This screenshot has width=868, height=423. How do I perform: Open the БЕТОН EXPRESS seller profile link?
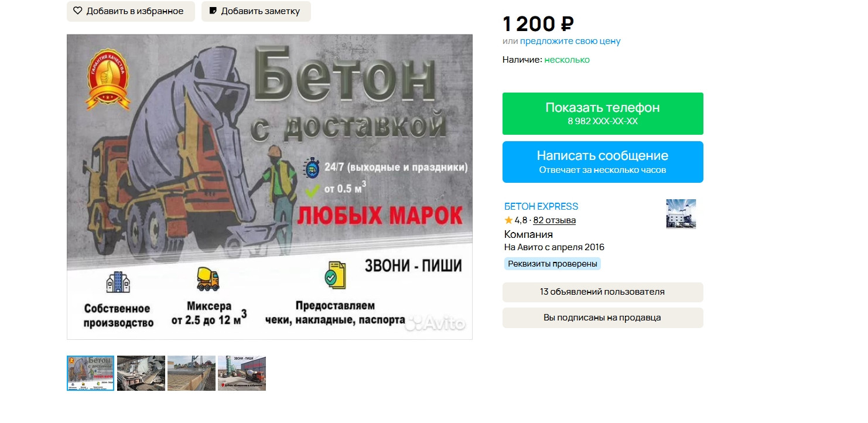[541, 206]
